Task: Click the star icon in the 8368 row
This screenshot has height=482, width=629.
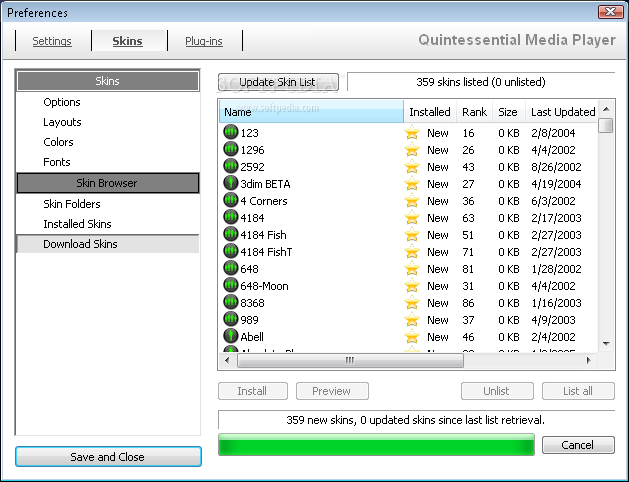Action: click(412, 303)
